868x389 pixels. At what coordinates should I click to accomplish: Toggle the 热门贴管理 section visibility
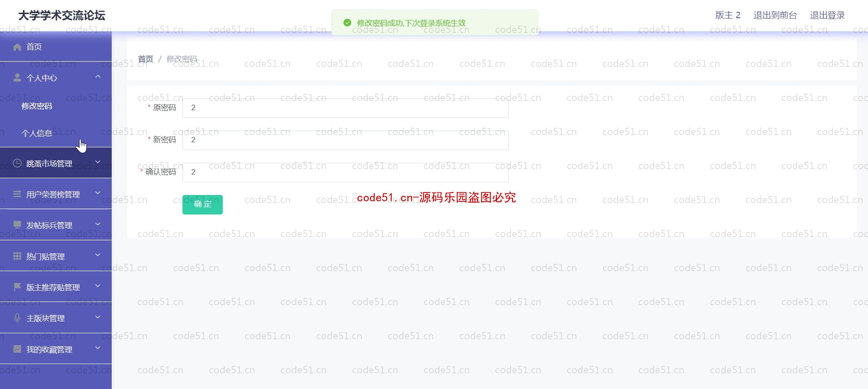tap(56, 256)
